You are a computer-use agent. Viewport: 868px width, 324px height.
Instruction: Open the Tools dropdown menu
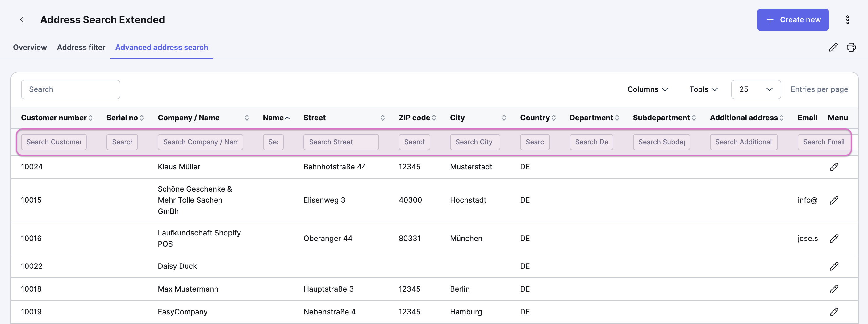[x=703, y=89]
